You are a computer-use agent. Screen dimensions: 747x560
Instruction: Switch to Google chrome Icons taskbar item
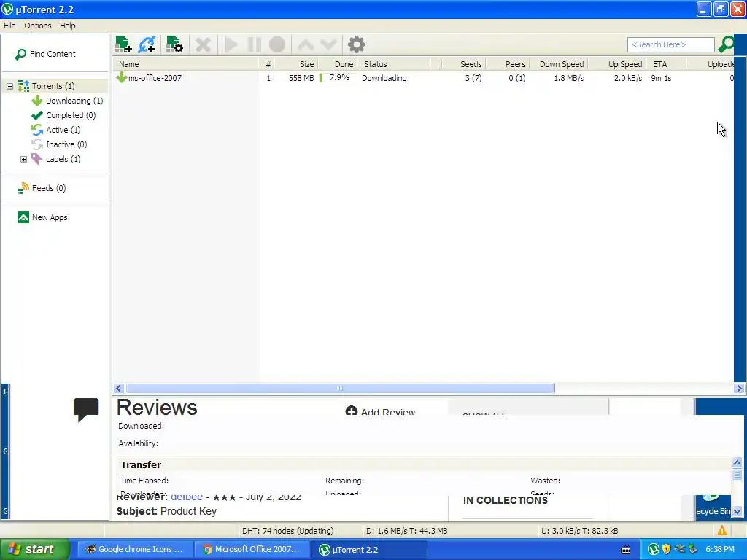coord(135,550)
